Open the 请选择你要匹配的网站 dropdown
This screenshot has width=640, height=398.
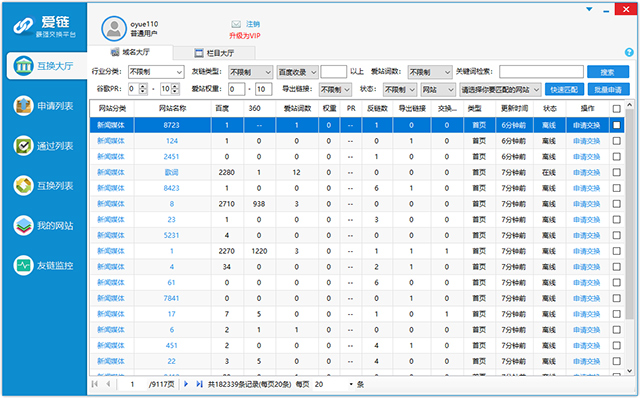point(500,89)
